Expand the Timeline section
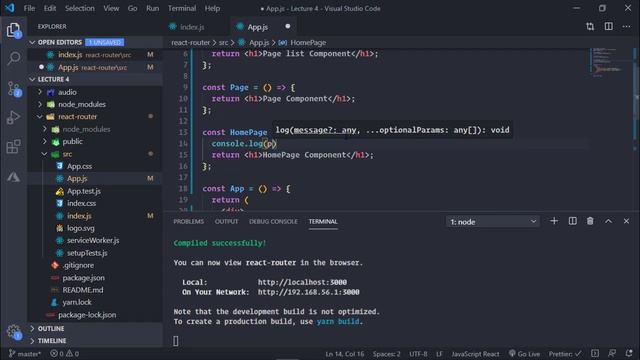The height and width of the screenshot is (360, 640). [95, 341]
